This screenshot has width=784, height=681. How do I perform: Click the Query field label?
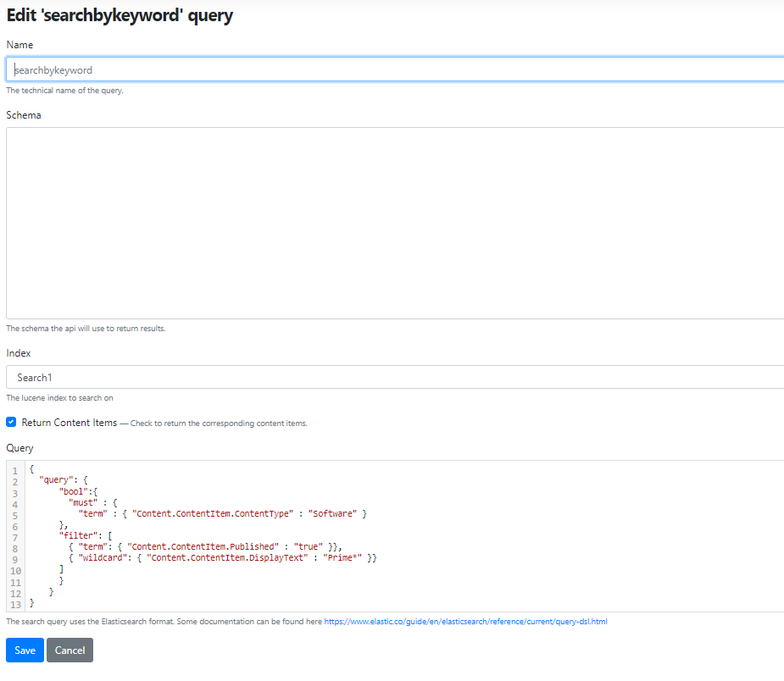coord(20,448)
